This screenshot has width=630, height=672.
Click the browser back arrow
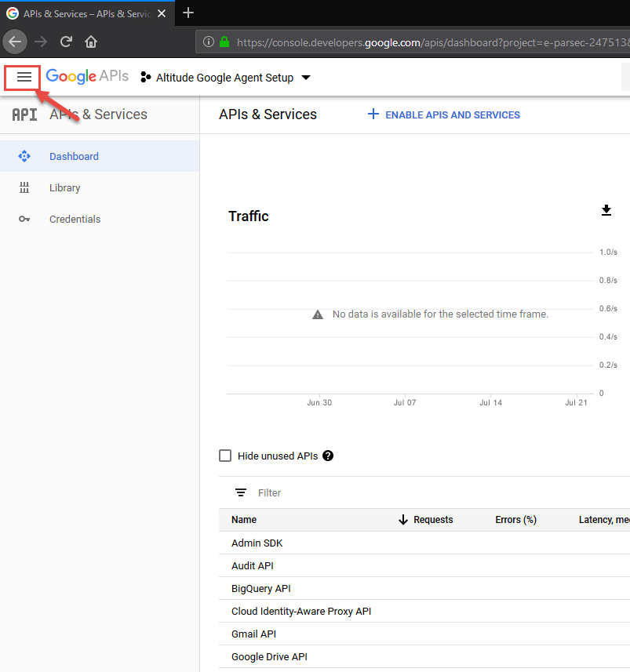coord(16,42)
